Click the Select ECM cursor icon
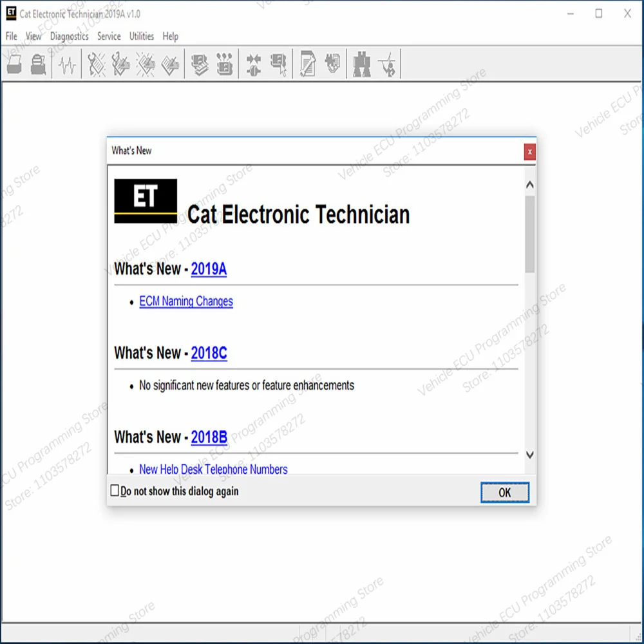 278,64
